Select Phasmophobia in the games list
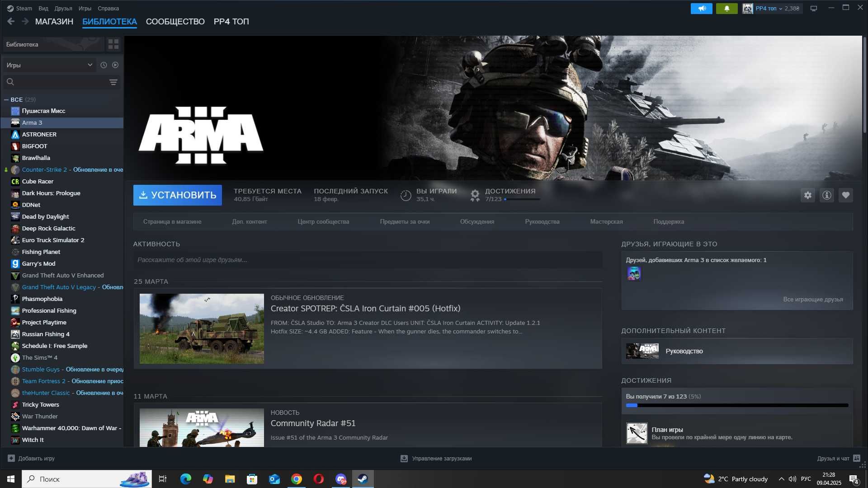868x488 pixels. 62,299
